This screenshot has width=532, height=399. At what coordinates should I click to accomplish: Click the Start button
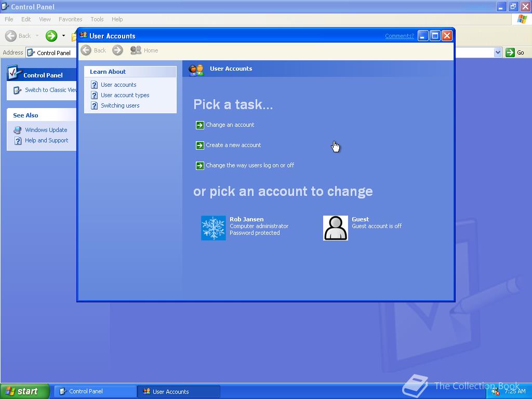point(25,391)
